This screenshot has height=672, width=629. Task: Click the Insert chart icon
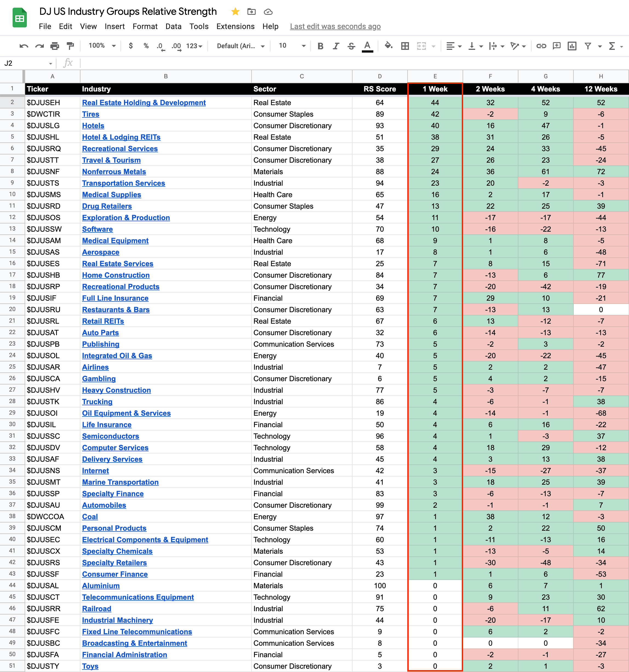pyautogui.click(x=572, y=46)
